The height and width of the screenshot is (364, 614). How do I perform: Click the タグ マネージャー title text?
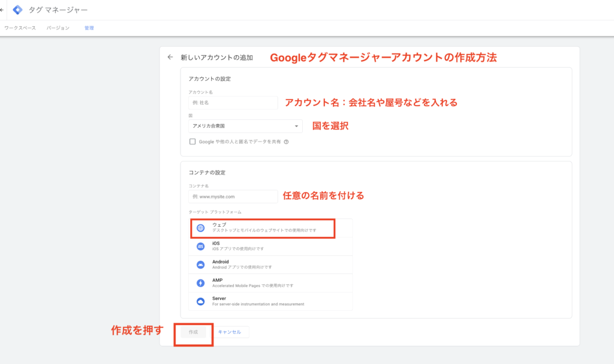tap(58, 10)
